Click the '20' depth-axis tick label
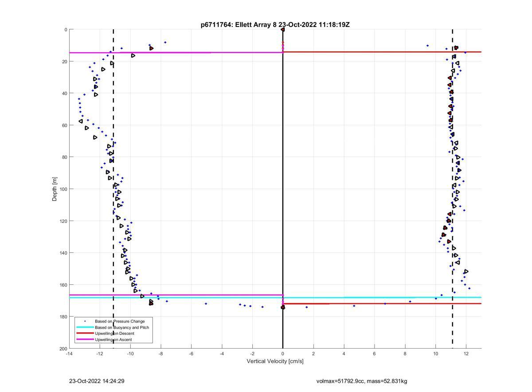 click(x=64, y=62)
